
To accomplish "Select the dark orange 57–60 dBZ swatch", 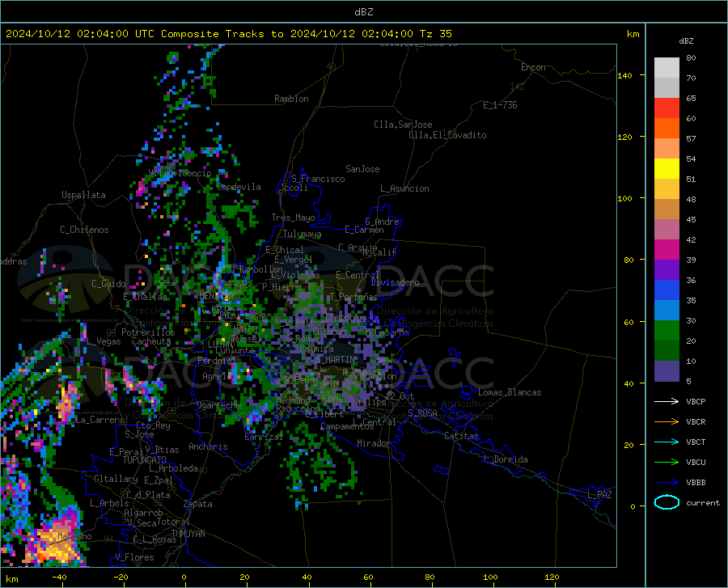I will (x=667, y=128).
